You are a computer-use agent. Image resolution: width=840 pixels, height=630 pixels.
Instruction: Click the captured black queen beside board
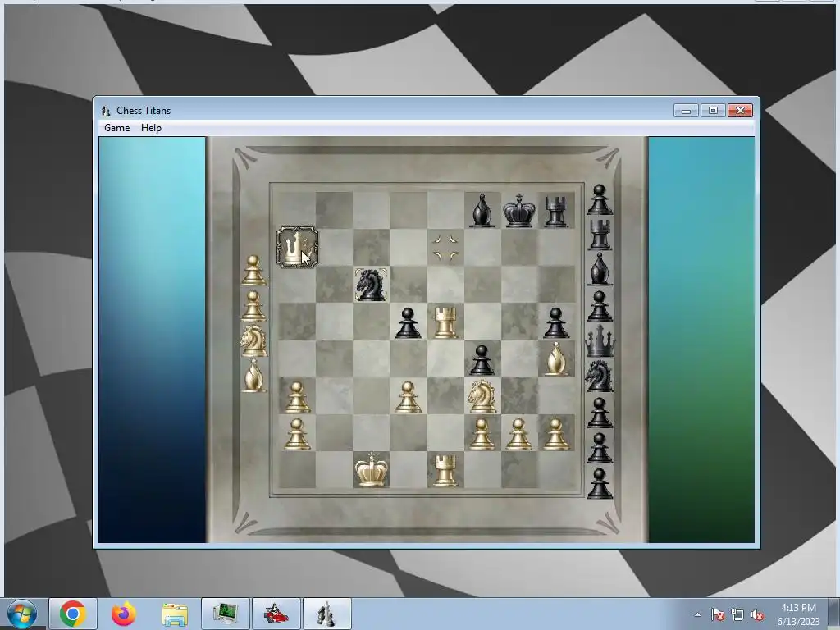pyautogui.click(x=600, y=340)
